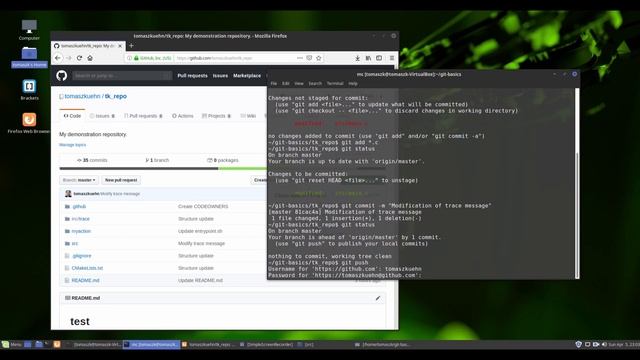This screenshot has height=360, width=640.
Task: Open Help menu in terminal
Action: (x=353, y=84)
